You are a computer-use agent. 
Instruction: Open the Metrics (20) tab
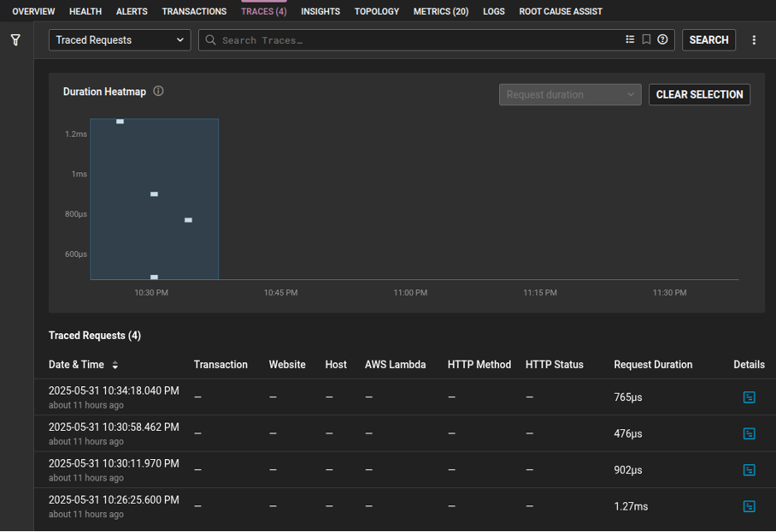pos(441,12)
